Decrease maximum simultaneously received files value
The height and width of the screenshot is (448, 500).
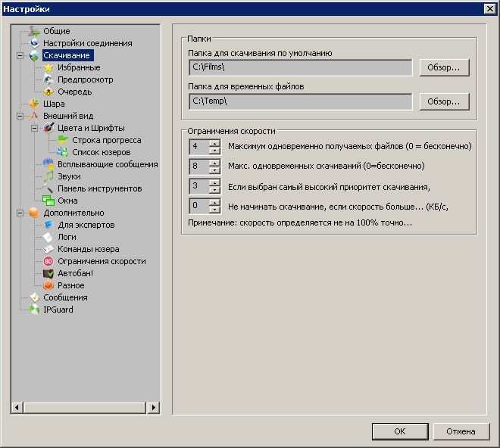click(215, 151)
